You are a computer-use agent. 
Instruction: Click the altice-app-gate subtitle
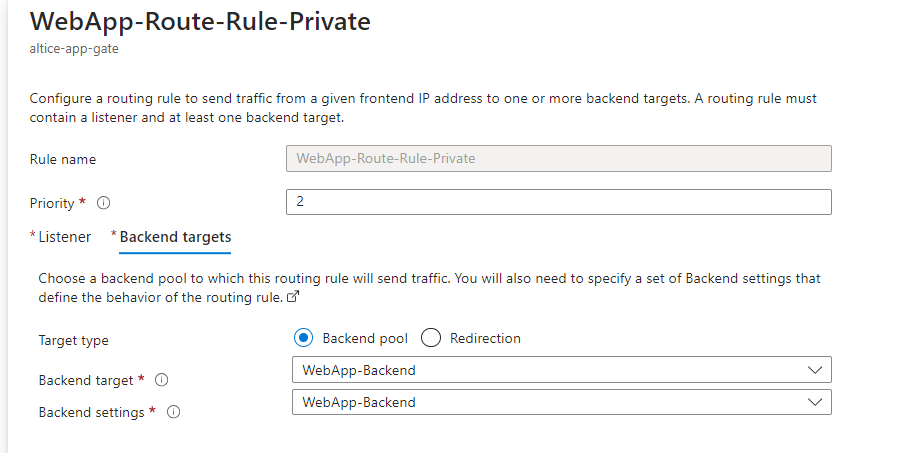[74, 49]
